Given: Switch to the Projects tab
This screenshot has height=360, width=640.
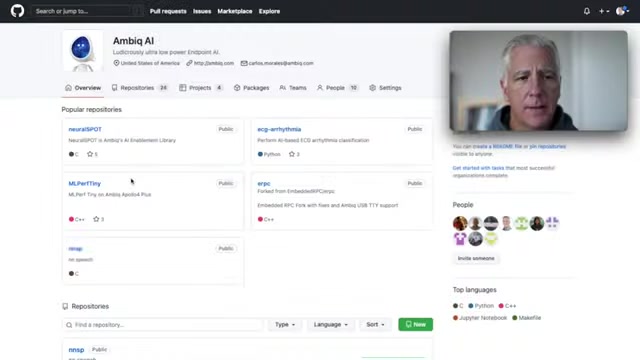Looking at the screenshot, I should click(201, 88).
